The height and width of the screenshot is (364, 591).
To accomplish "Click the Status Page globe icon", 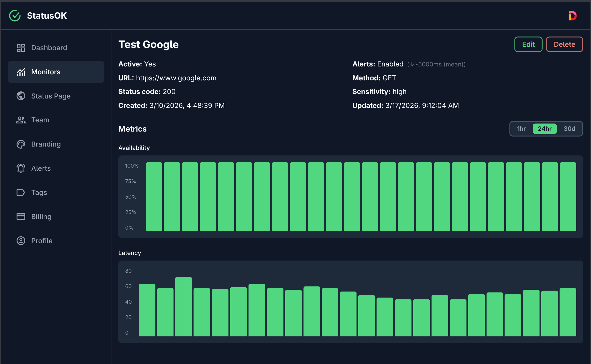I will [21, 96].
